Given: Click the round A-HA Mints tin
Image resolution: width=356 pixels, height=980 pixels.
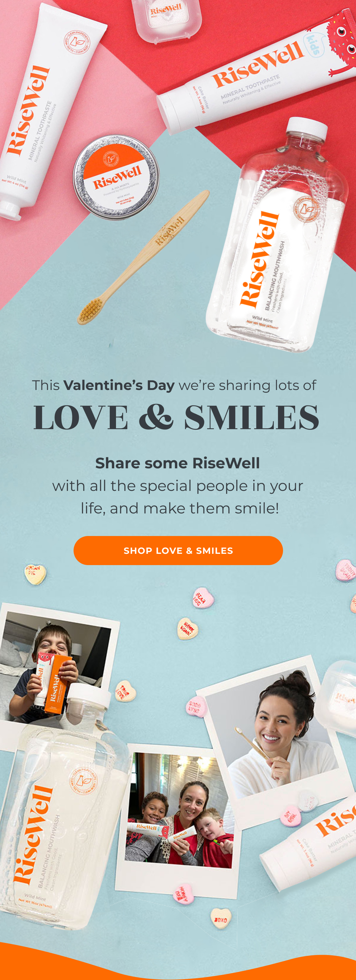Looking at the screenshot, I should tap(116, 177).
